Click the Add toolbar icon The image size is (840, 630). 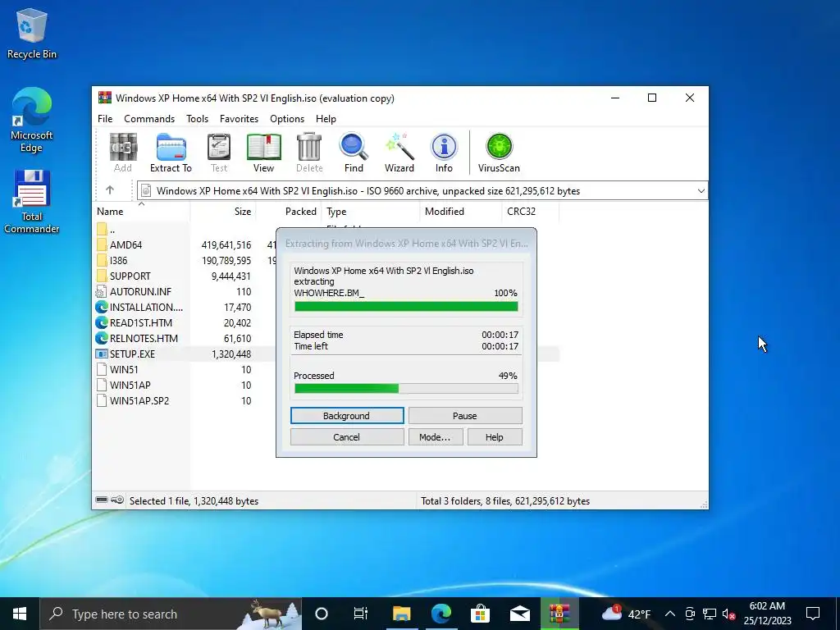point(123,153)
